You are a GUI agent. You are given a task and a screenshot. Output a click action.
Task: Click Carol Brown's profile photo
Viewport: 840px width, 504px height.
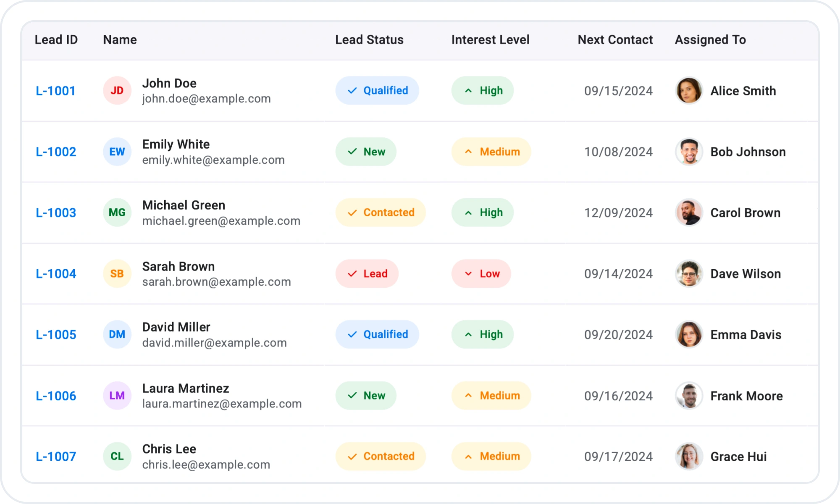689,213
